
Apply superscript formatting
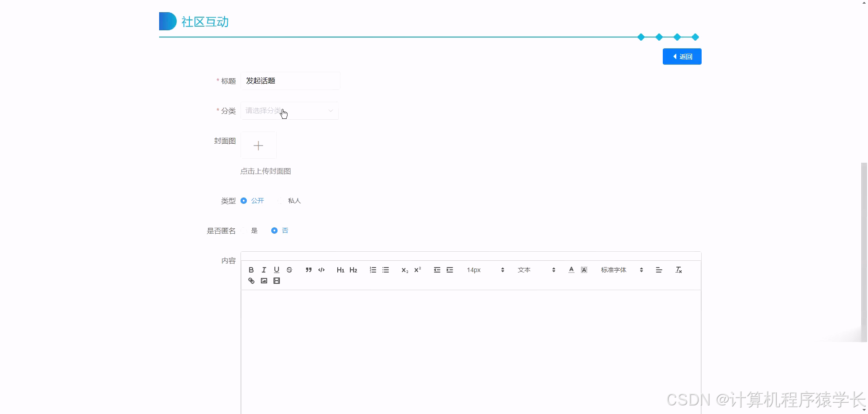coord(418,270)
